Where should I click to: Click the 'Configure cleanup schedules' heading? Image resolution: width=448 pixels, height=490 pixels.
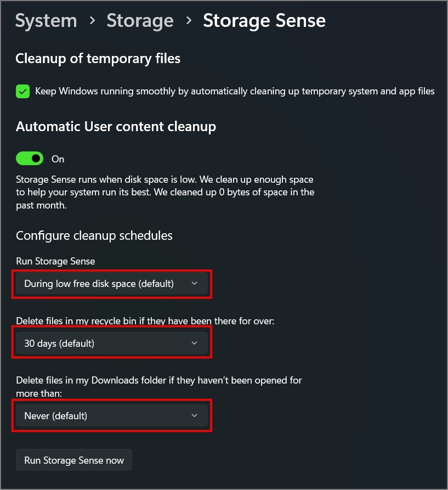click(94, 236)
